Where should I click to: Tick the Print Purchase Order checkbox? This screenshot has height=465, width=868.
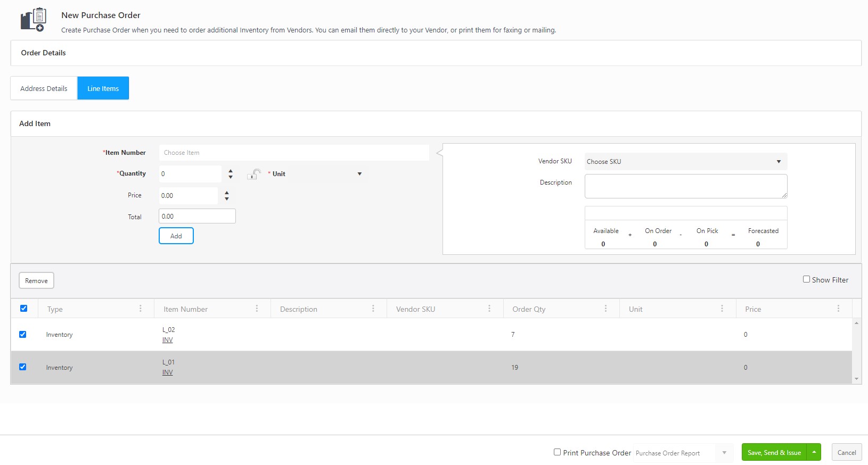(x=557, y=452)
